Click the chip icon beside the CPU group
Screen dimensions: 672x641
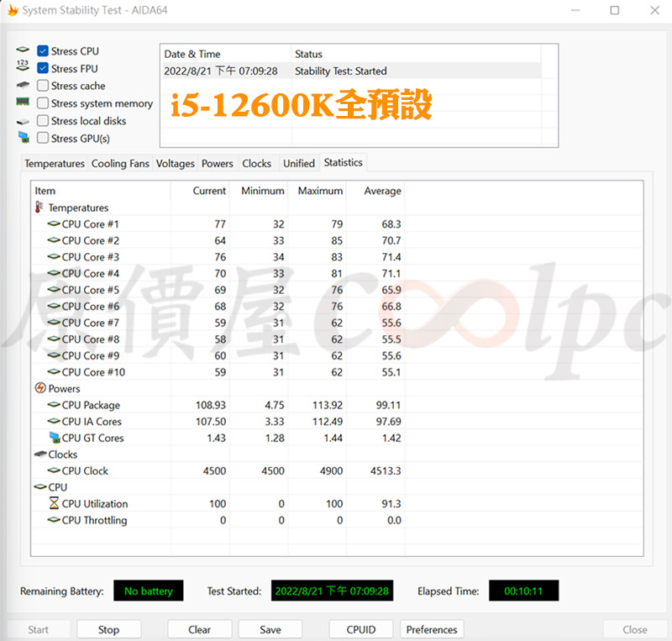click(x=40, y=486)
